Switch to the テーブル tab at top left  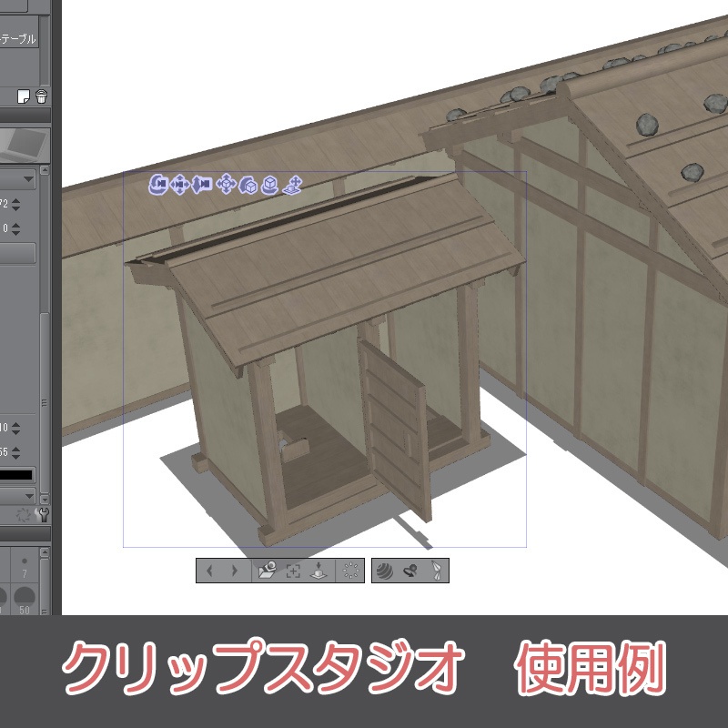click(20, 38)
